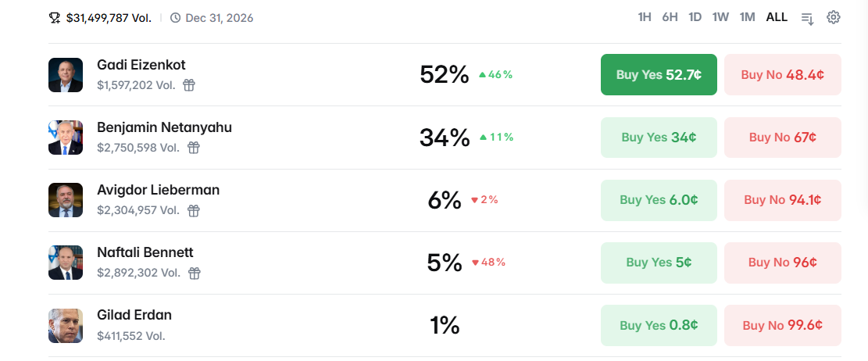
Task: Open the Naftali Bennett market name
Action: (x=145, y=252)
